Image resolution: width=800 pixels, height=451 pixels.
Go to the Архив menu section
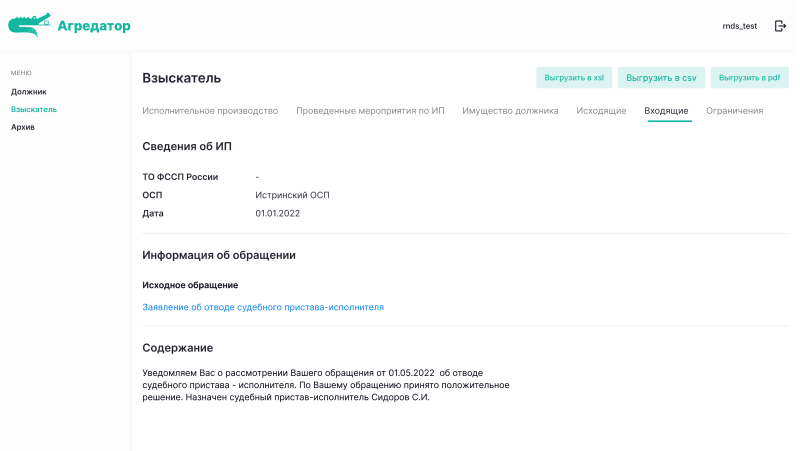[23, 127]
